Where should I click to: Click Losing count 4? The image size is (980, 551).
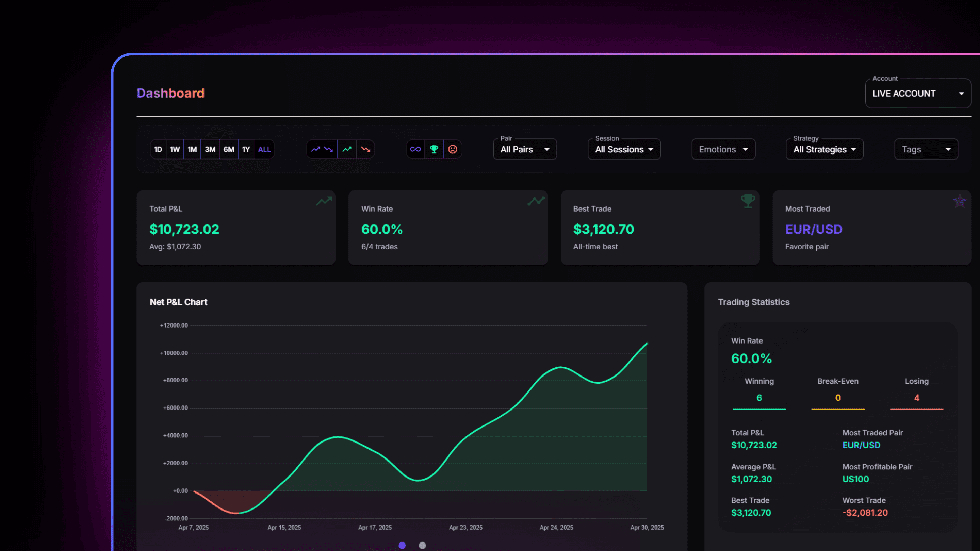917,398
